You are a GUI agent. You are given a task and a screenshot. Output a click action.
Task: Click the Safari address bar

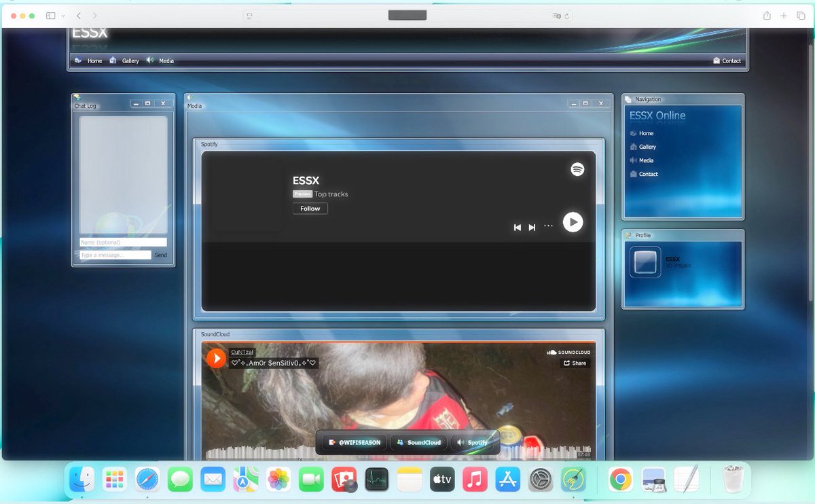click(407, 15)
